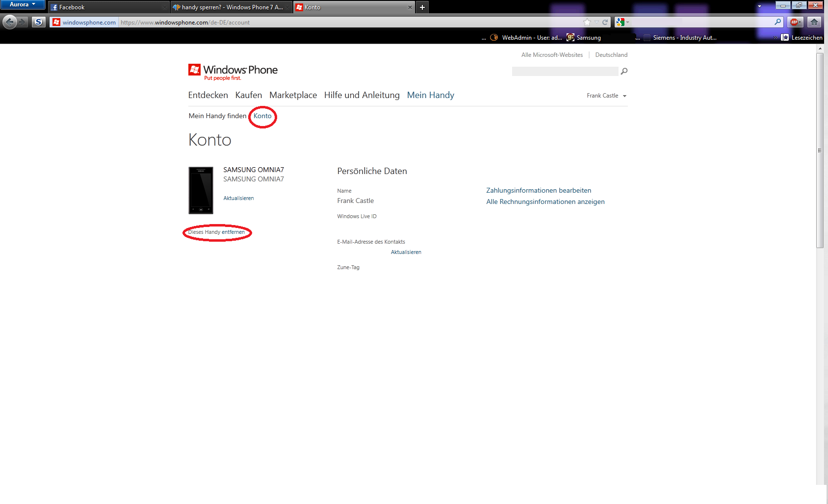The height and width of the screenshot is (504, 828).
Task: Click the vertical scrollbar thumb
Action: (x=820, y=150)
